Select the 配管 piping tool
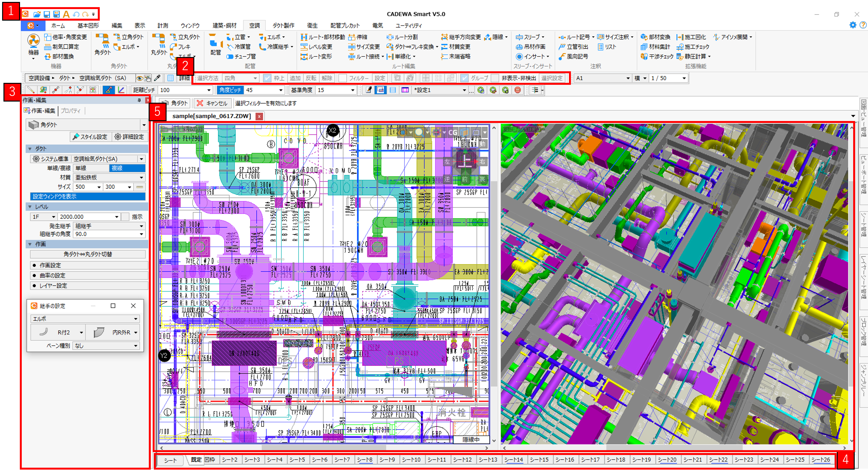The width and height of the screenshot is (868, 475). pos(216,45)
